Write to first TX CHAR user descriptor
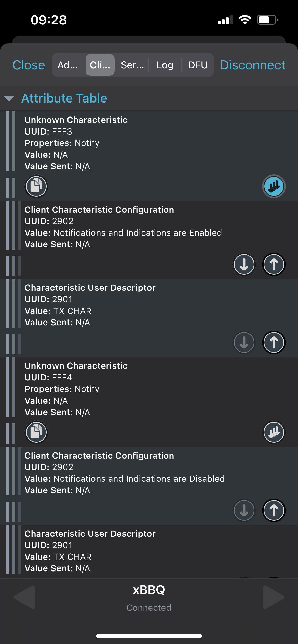 click(x=274, y=342)
